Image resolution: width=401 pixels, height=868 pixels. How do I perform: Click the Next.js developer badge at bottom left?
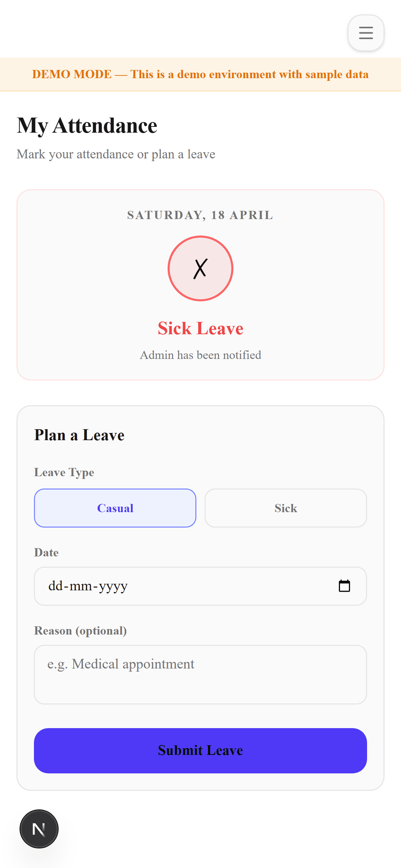(x=39, y=829)
